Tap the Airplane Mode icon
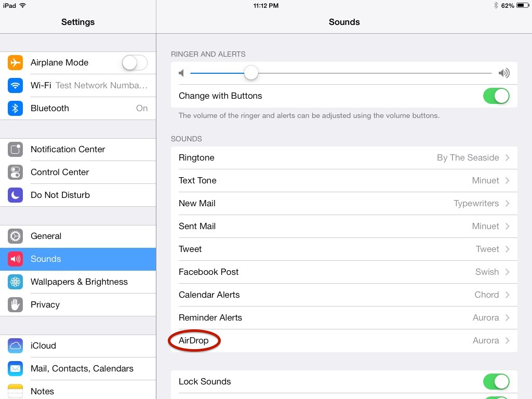 [16, 63]
